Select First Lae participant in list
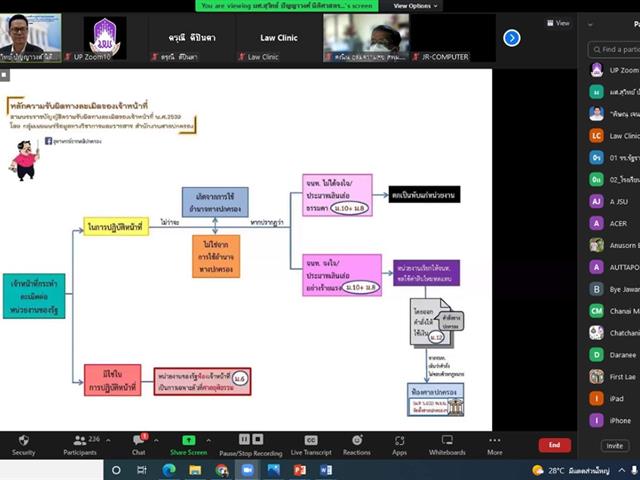 point(614,376)
